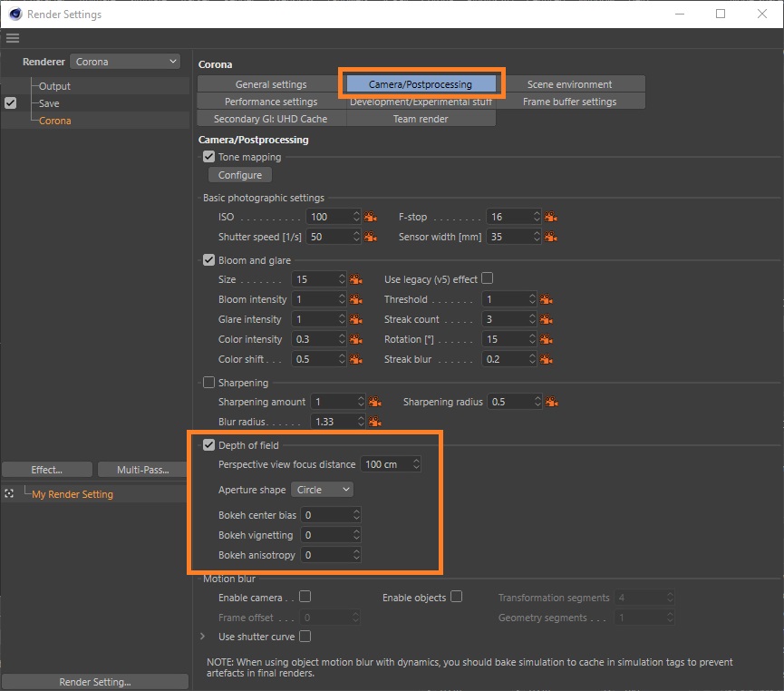The image size is (784, 691).
Task: Enable camera motion blur checkbox
Action: pos(305,597)
